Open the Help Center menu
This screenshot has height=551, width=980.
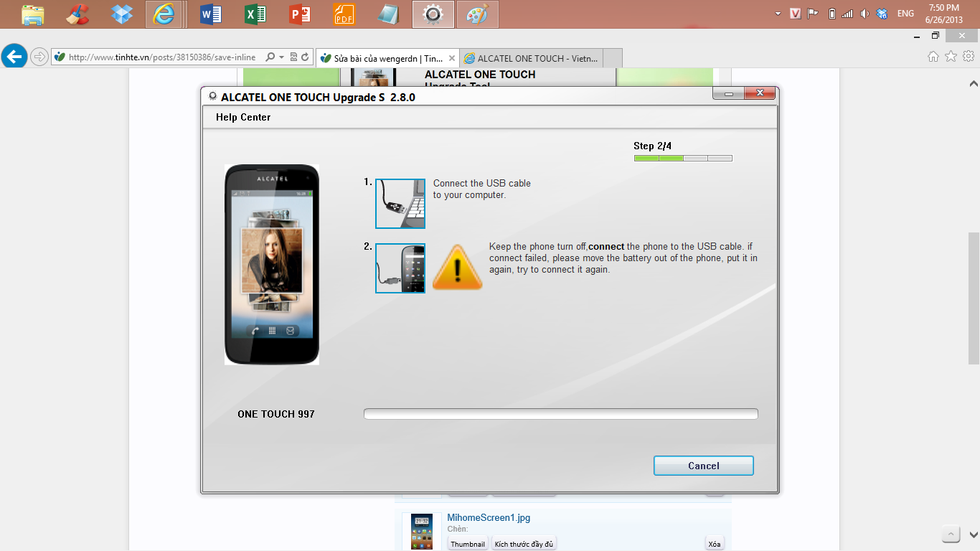[x=243, y=117]
